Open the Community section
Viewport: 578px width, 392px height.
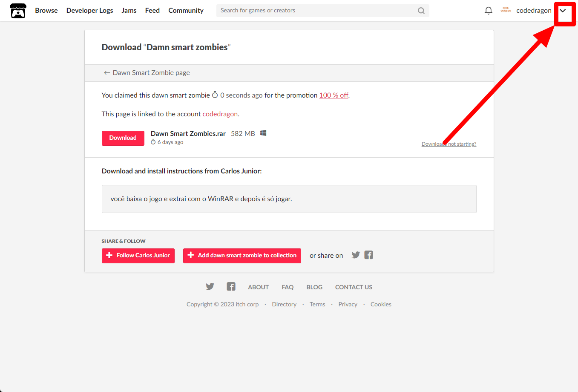point(186,11)
